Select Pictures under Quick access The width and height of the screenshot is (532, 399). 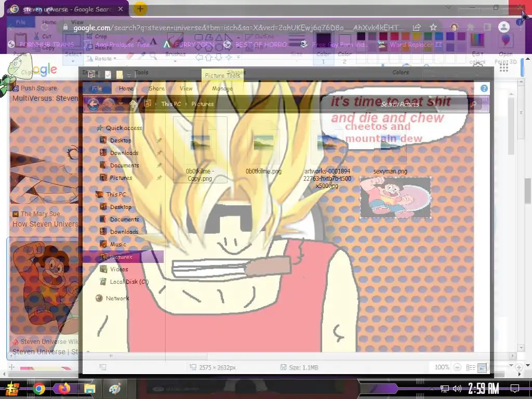[x=116, y=178]
